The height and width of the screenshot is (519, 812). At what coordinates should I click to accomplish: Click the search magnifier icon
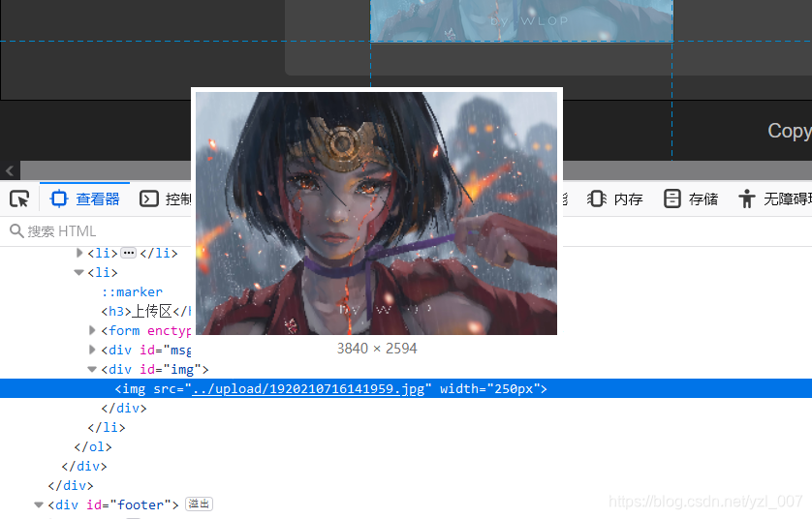[16, 231]
